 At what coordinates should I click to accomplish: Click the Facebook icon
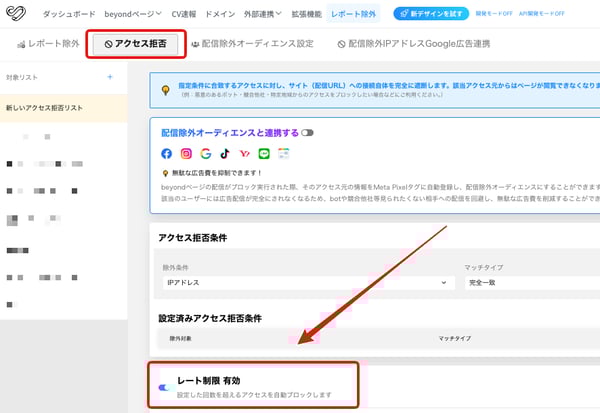[x=167, y=154]
